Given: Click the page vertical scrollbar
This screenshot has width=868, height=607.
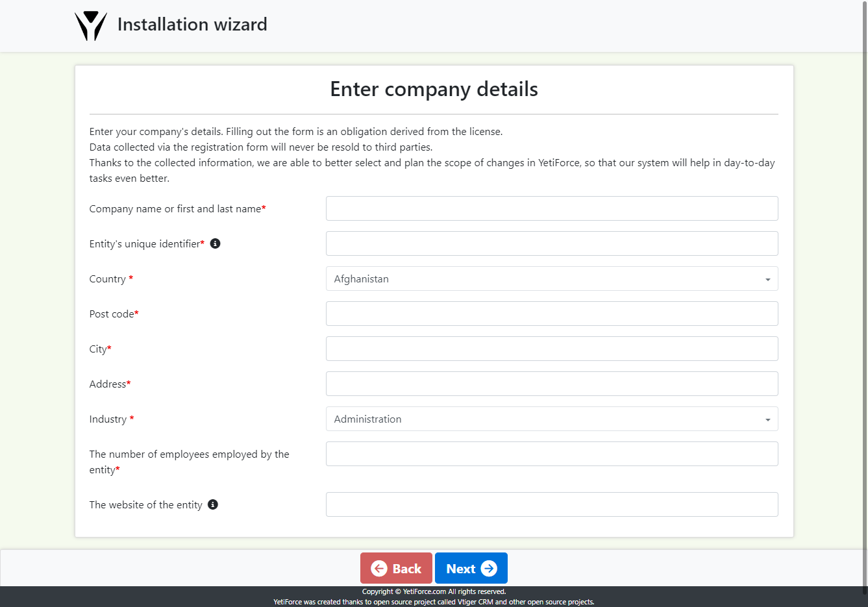Looking at the screenshot, I should (x=864, y=292).
